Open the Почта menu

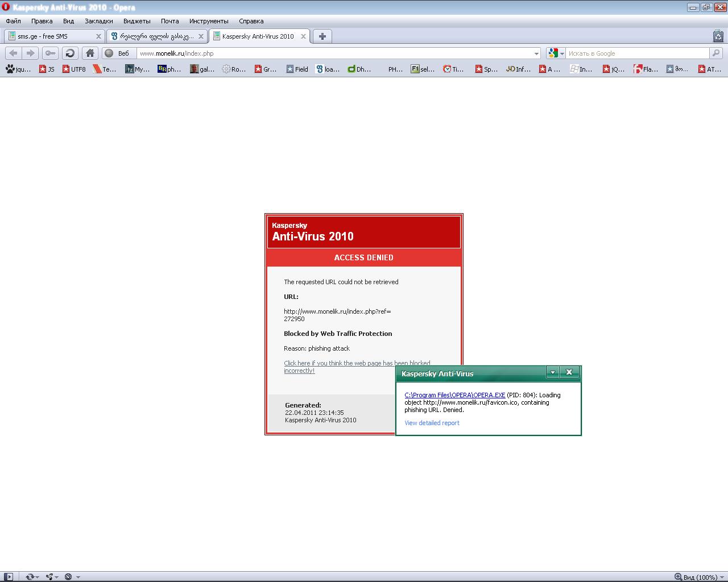coord(170,21)
